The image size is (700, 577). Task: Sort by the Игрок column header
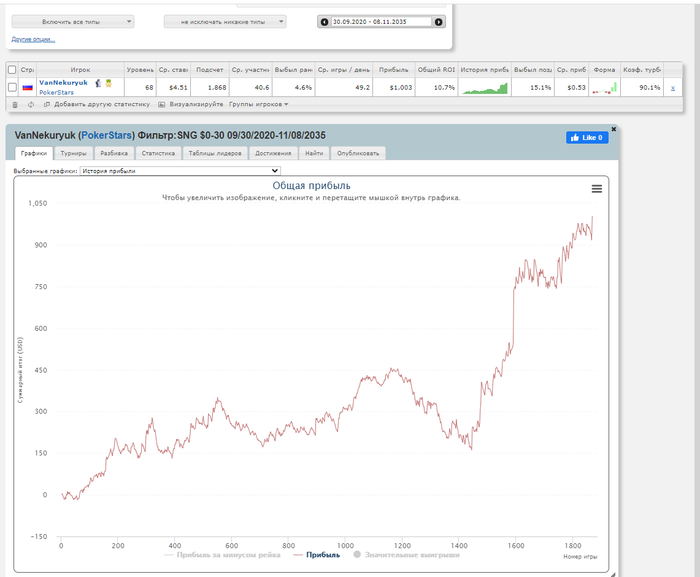(x=80, y=70)
